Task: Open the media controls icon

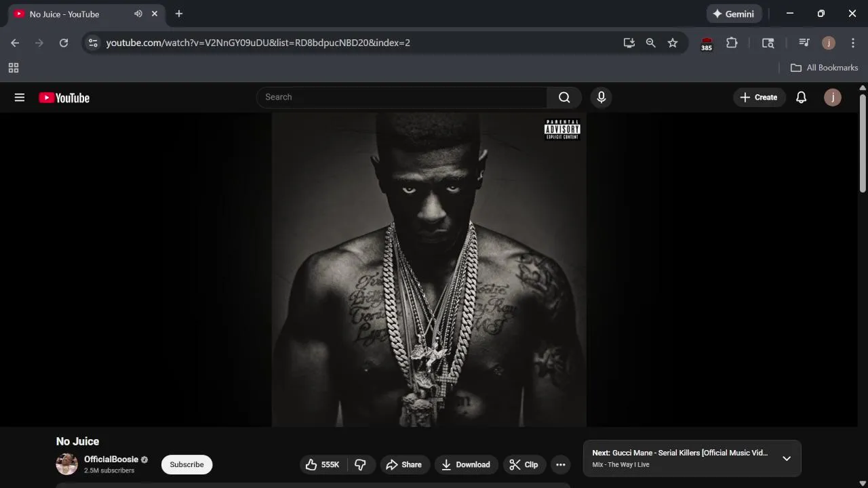Action: click(x=804, y=43)
